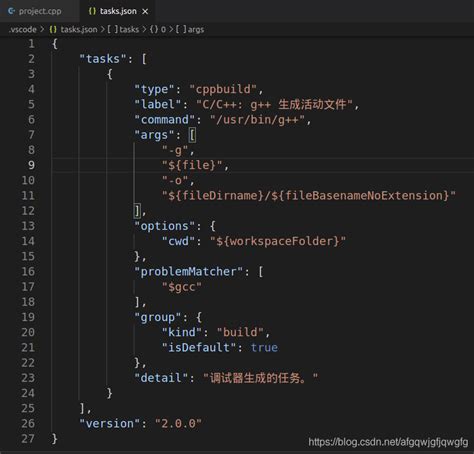This screenshot has height=454, width=474.
Task: Close the tasks.json tab
Action: tap(145, 12)
